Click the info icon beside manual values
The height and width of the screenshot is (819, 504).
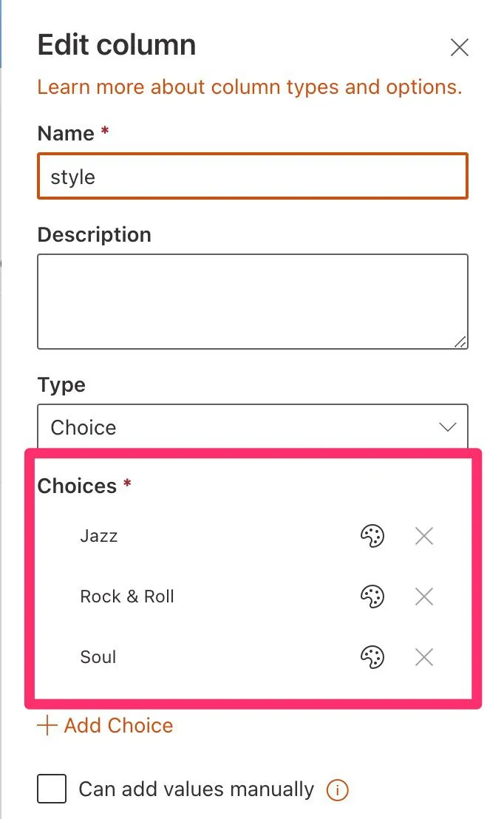click(337, 790)
